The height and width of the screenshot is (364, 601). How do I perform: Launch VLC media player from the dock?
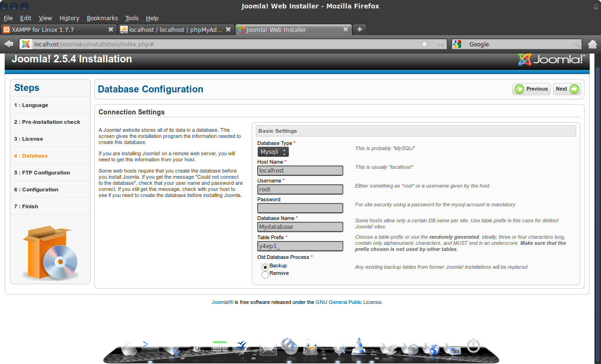tap(359, 348)
